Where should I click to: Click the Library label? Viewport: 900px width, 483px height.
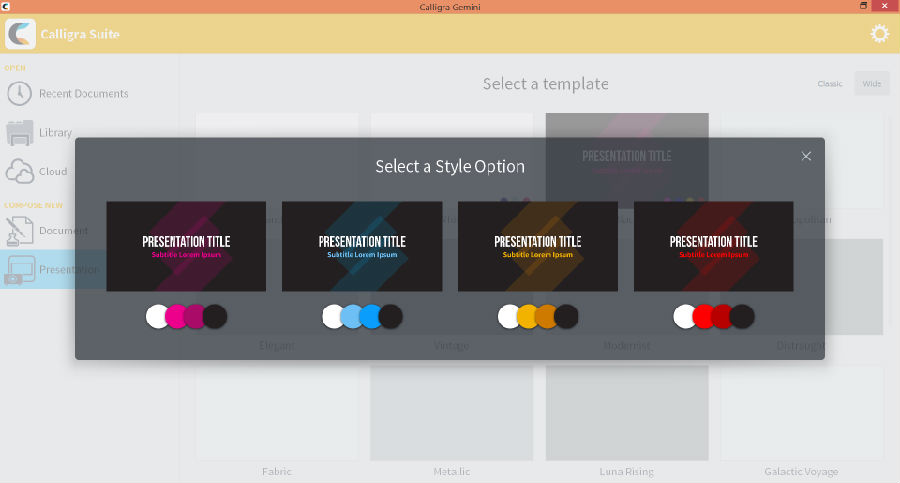(56, 133)
